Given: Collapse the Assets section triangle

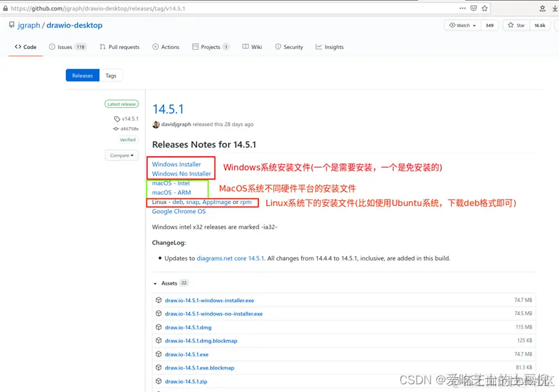Looking at the screenshot, I should click(x=155, y=284).
